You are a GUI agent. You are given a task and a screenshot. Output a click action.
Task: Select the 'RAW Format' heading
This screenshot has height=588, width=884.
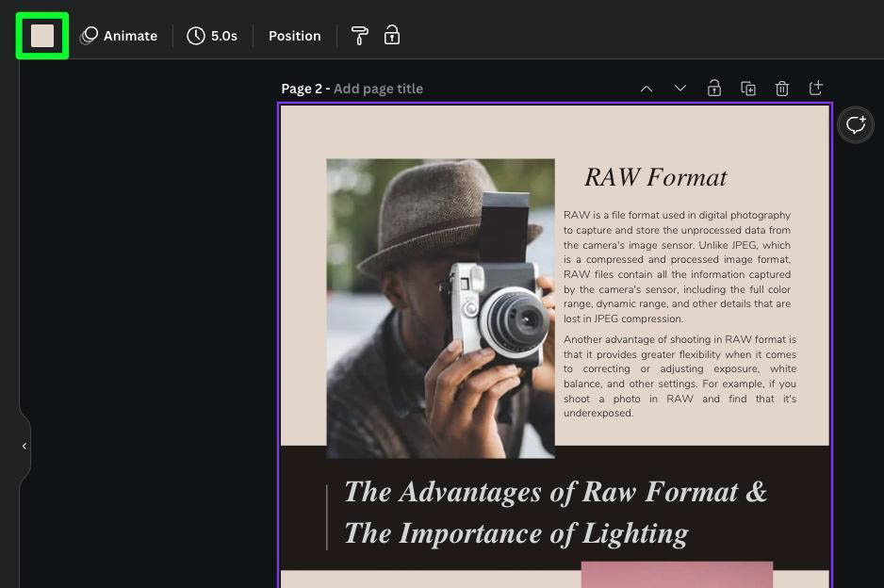[656, 177]
